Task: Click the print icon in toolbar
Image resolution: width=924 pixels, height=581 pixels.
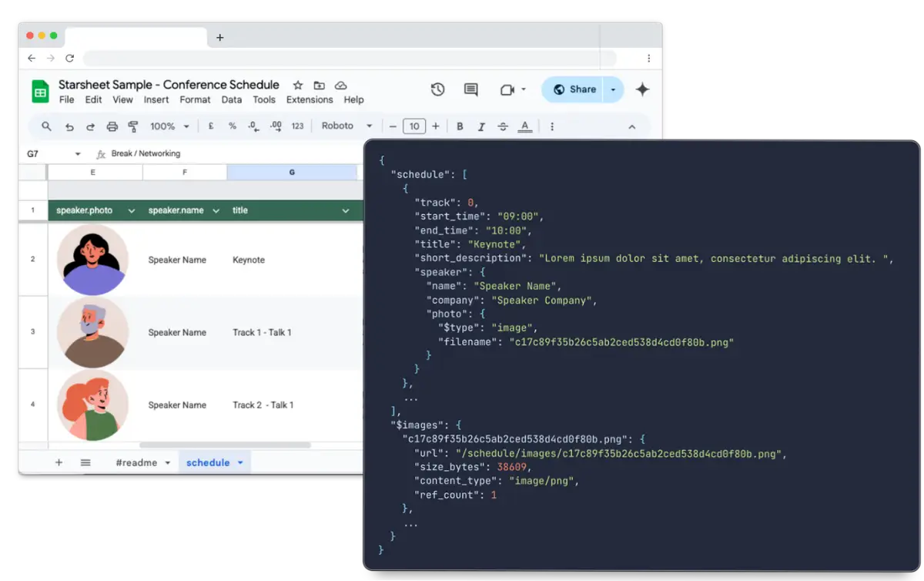Action: (112, 126)
